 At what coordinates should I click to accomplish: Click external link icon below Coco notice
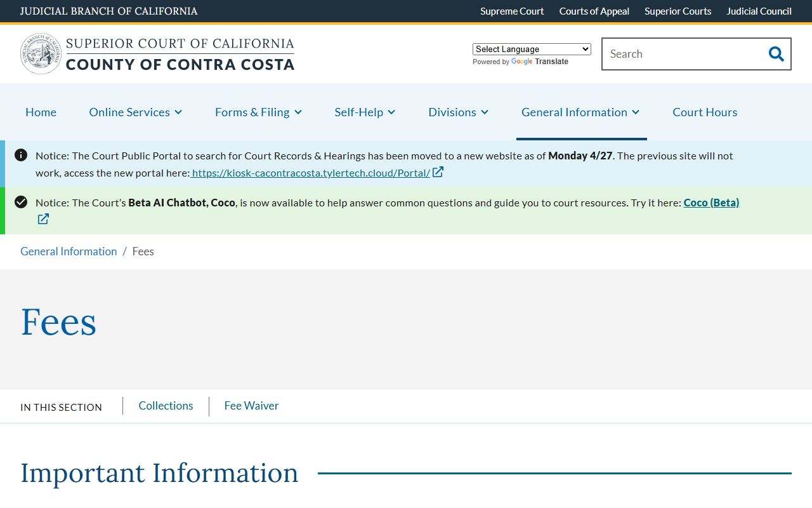[x=43, y=219]
